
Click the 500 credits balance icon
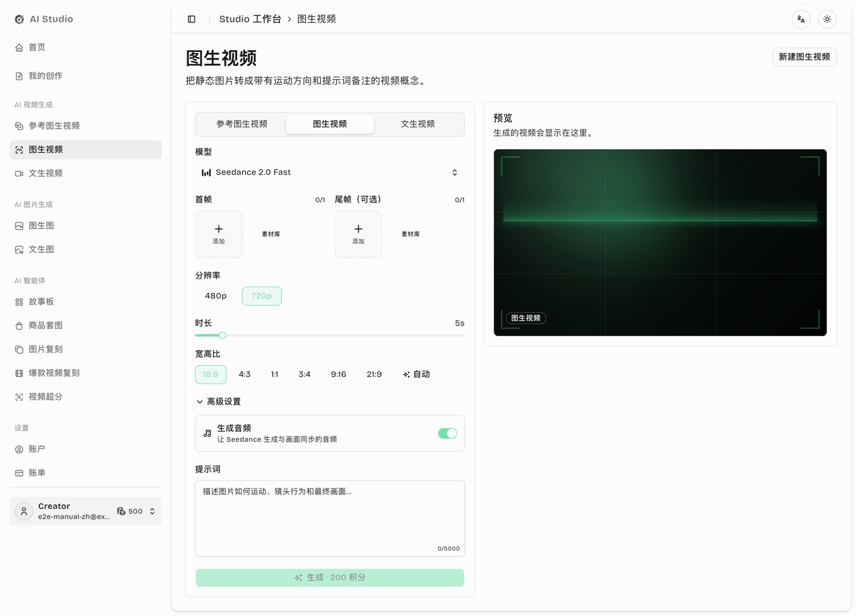pyautogui.click(x=121, y=511)
